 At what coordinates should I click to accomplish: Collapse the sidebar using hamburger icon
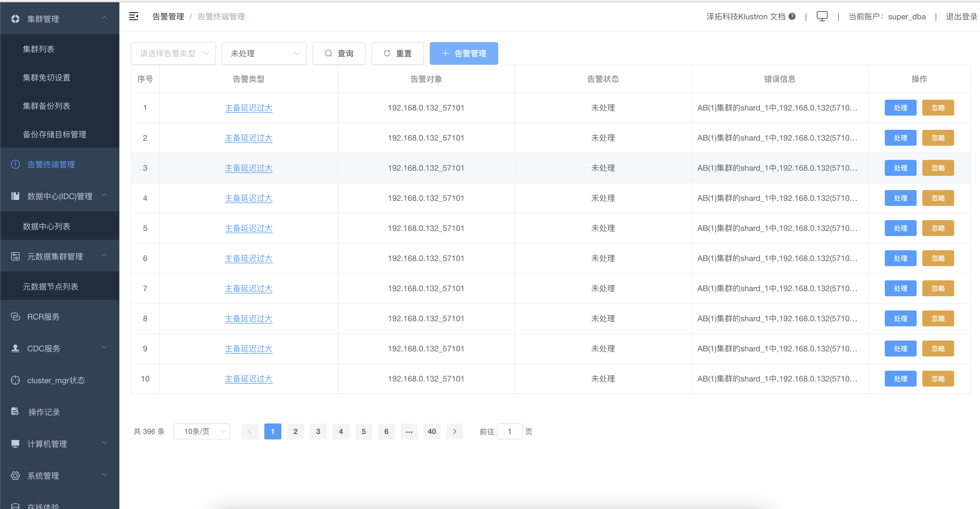point(134,16)
